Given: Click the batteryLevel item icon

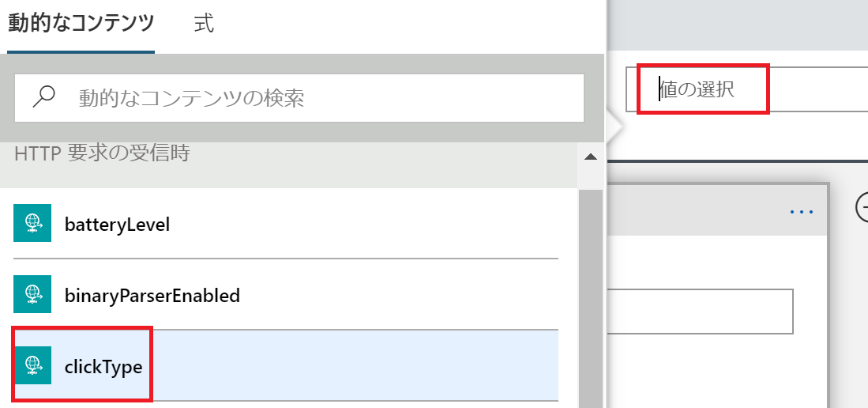Looking at the screenshot, I should click(32, 224).
